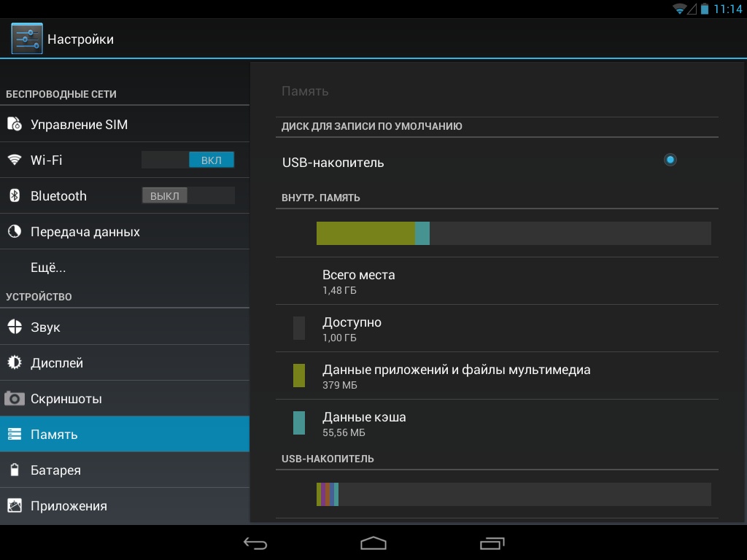This screenshot has height=560, width=747.
Task: Turn off the Wi-Fi switch
Action: (187, 160)
